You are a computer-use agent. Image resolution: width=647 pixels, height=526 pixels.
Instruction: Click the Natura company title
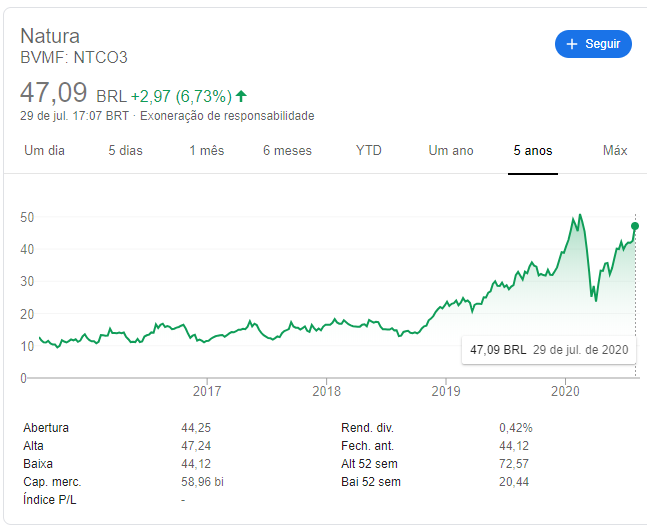click(x=50, y=36)
